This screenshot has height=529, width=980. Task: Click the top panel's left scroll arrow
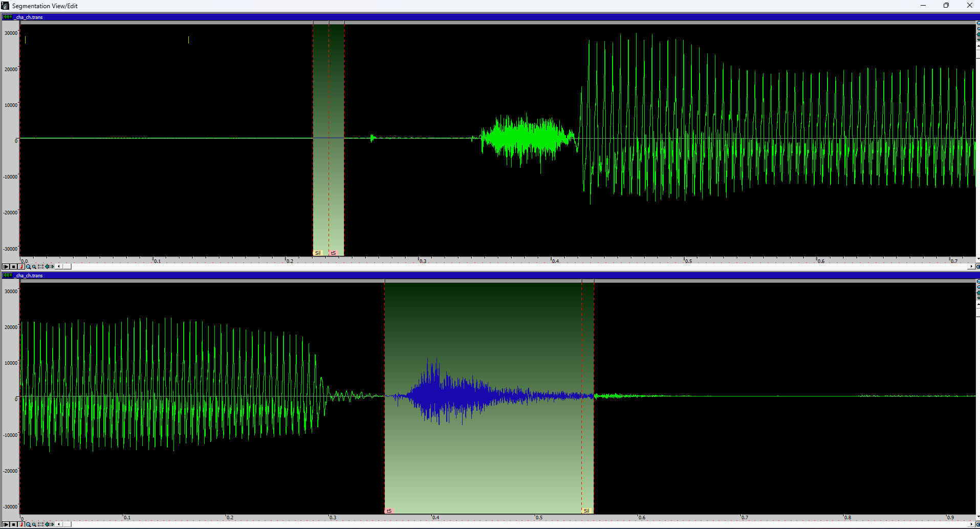[x=59, y=267]
